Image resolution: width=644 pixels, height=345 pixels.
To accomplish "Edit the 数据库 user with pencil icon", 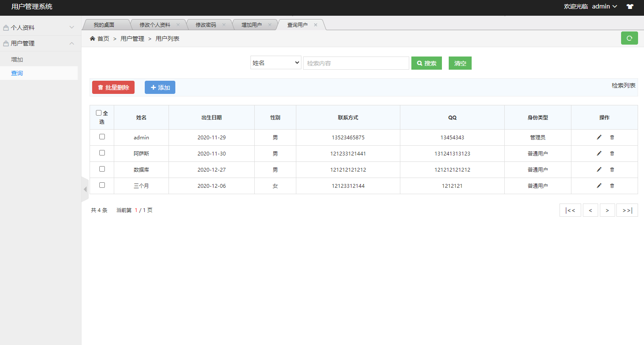I will pos(599,170).
